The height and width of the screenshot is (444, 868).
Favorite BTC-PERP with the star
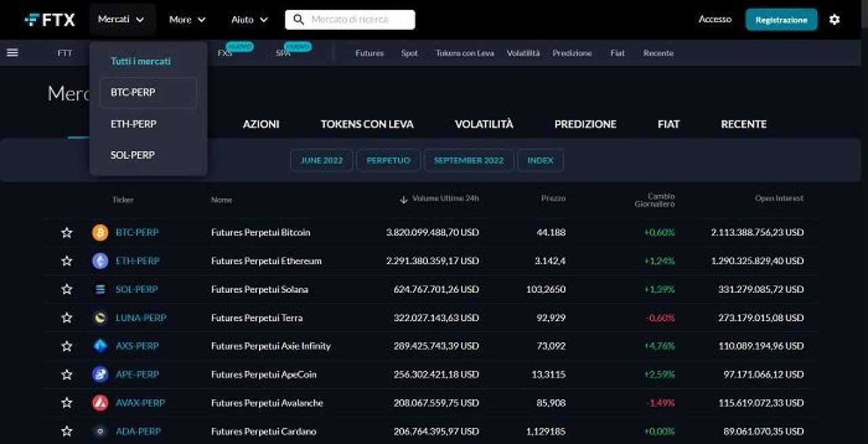(x=66, y=233)
